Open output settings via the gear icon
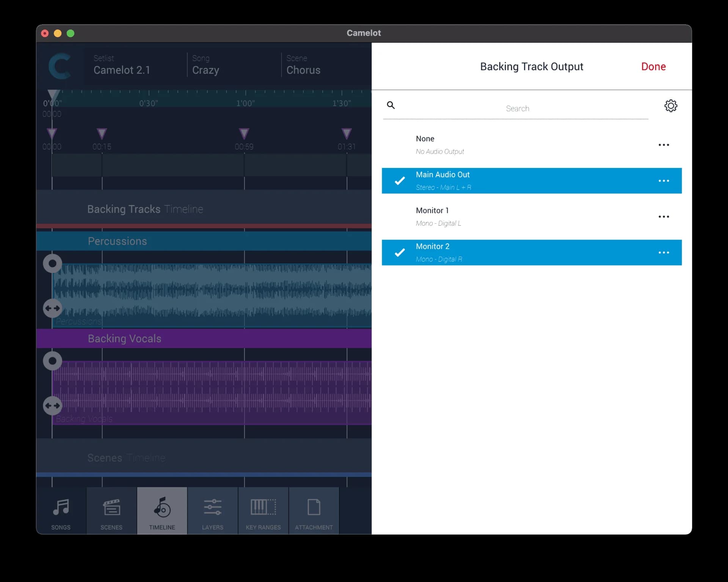The image size is (728, 582). (671, 106)
